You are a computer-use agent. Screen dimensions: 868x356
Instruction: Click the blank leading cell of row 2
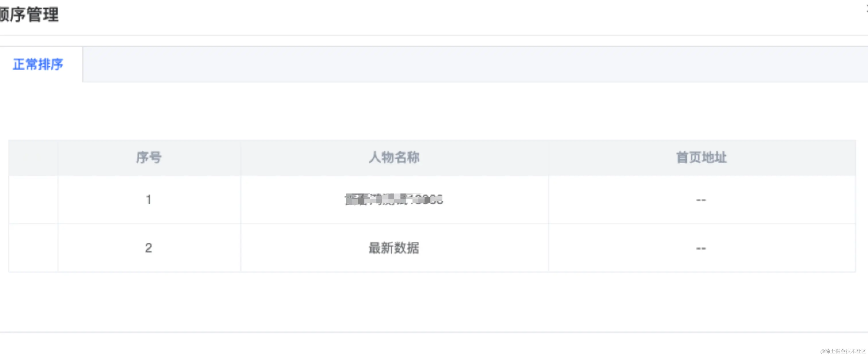coord(33,248)
